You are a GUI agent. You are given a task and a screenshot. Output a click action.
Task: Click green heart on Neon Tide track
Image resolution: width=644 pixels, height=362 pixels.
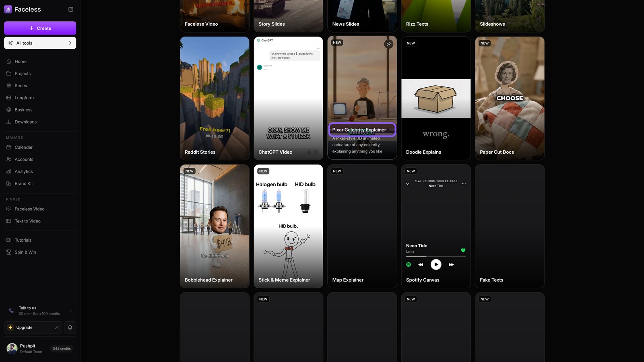click(463, 250)
